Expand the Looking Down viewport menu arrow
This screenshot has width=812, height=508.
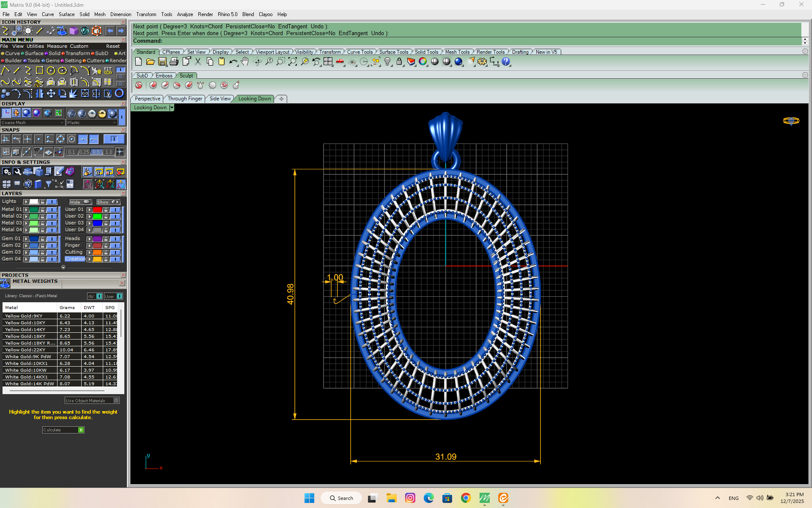pos(172,108)
